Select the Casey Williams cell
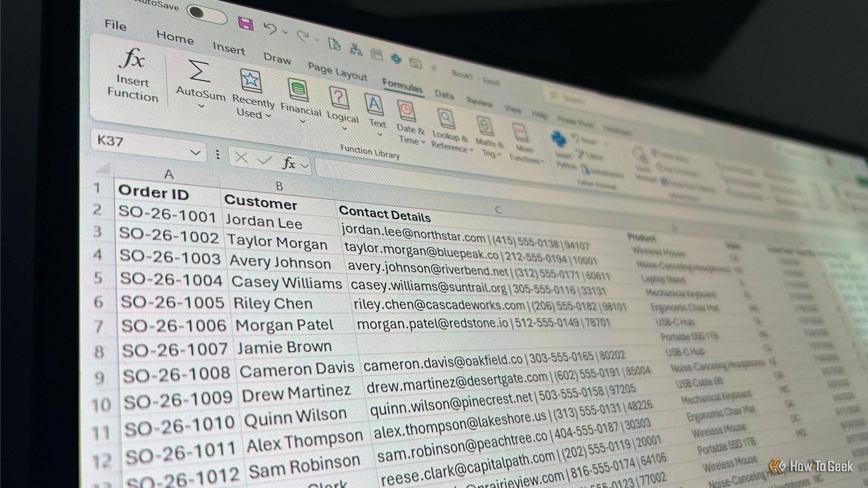868x488 pixels. click(x=287, y=282)
